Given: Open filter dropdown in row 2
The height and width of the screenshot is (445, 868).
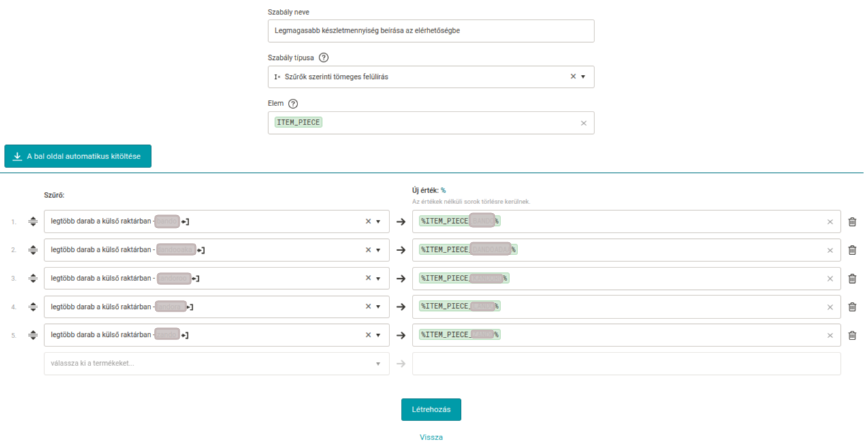Looking at the screenshot, I should [x=379, y=250].
